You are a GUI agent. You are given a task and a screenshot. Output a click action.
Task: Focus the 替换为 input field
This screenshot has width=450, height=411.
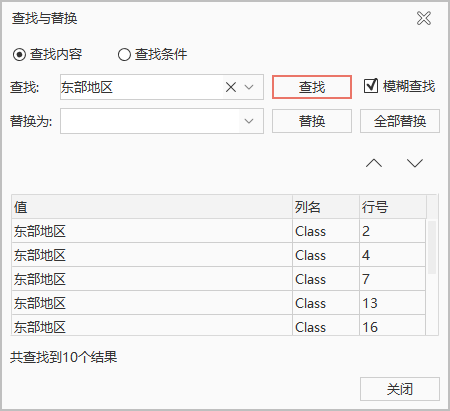tap(150, 121)
